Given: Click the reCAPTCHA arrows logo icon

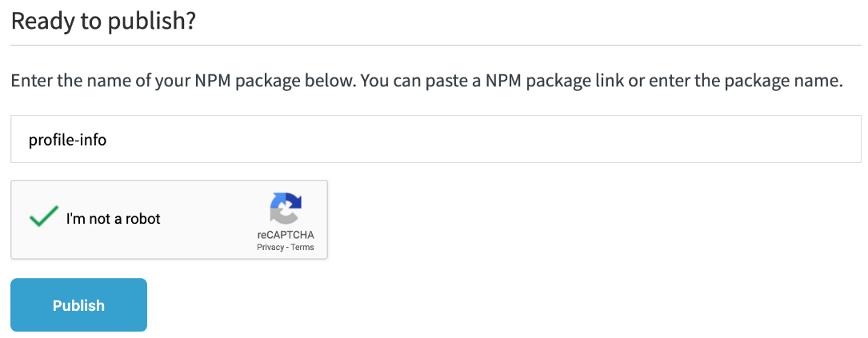Looking at the screenshot, I should (x=286, y=209).
